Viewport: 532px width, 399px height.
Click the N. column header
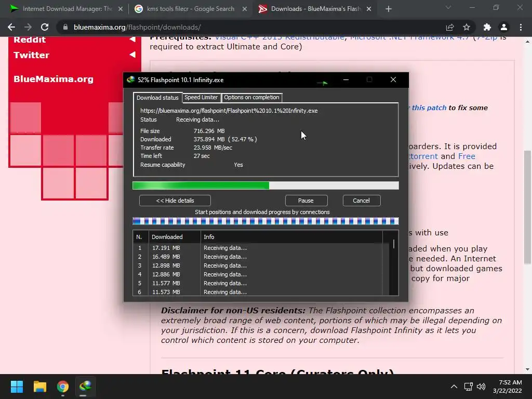click(140, 237)
